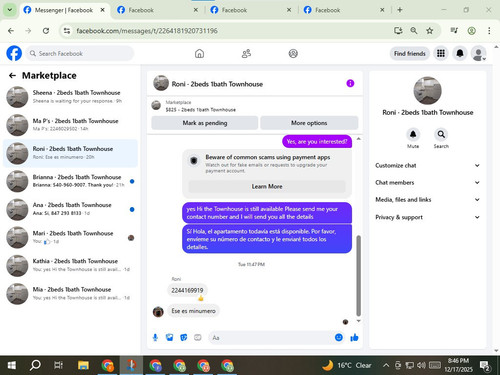Open Ana townhouse conversation
Screen dimensions: 500x375
[70, 209]
